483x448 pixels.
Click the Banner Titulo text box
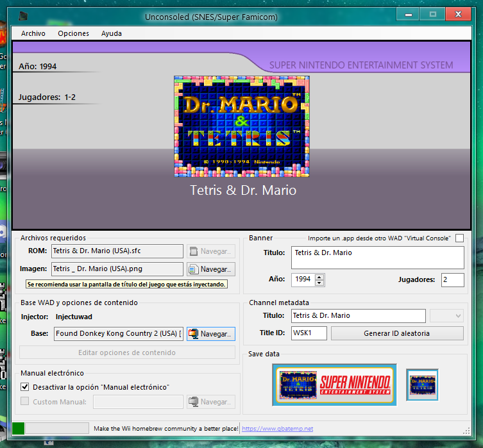pos(378,258)
